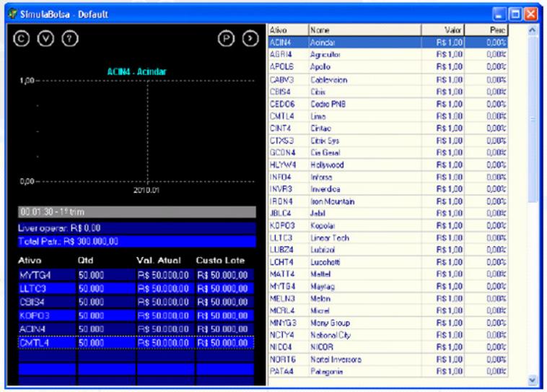
Task: Select INVR3 Inverdica row
Action: (x=388, y=189)
